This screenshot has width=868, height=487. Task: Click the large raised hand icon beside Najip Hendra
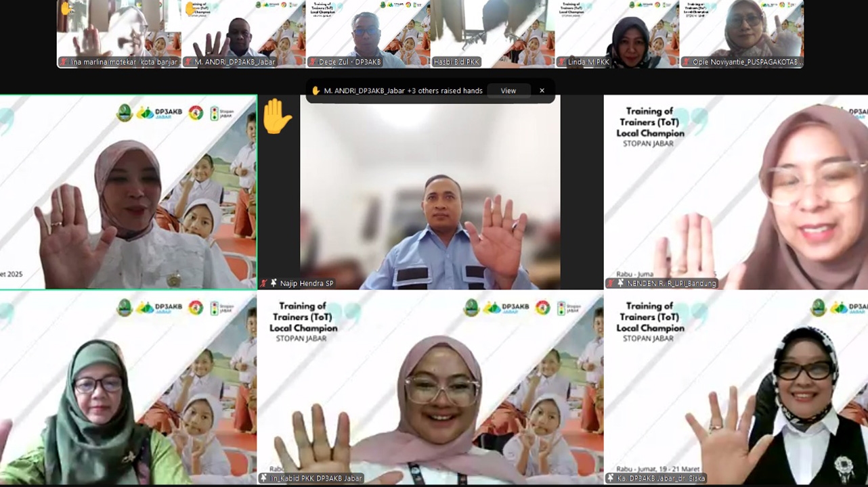pos(276,117)
